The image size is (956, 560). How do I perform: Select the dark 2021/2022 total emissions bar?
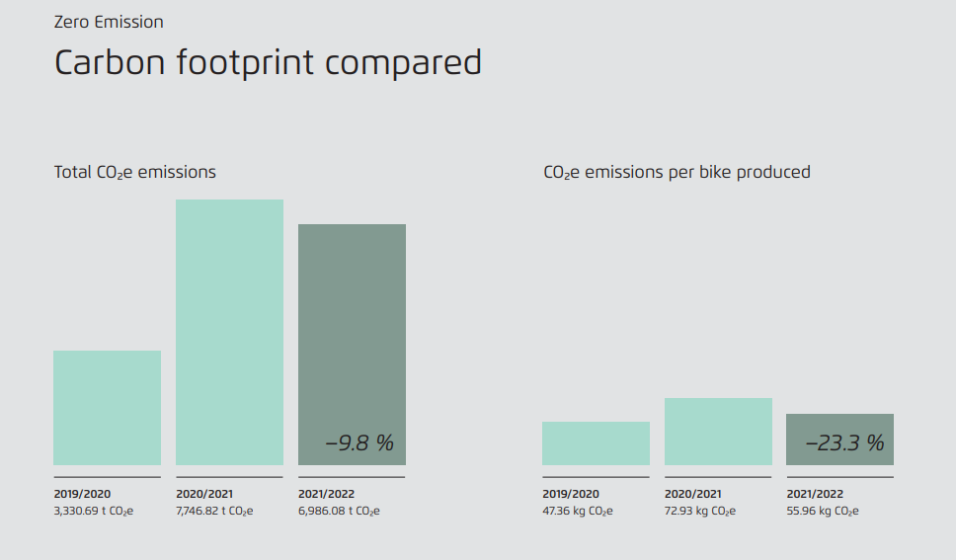point(352,326)
